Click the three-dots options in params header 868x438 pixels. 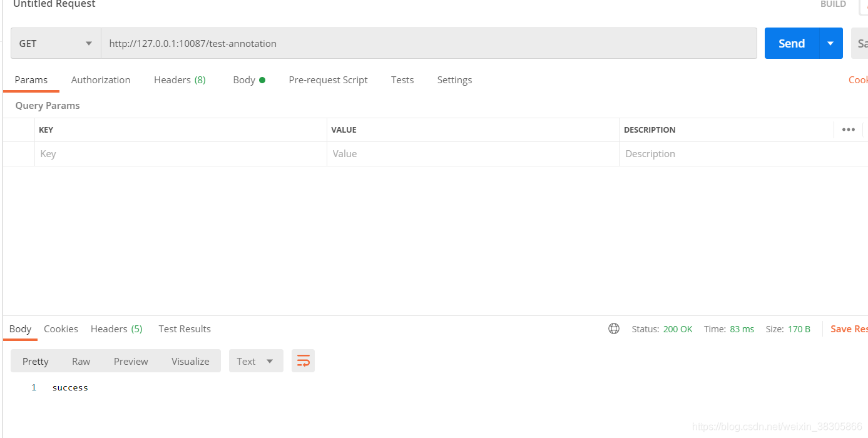848,130
